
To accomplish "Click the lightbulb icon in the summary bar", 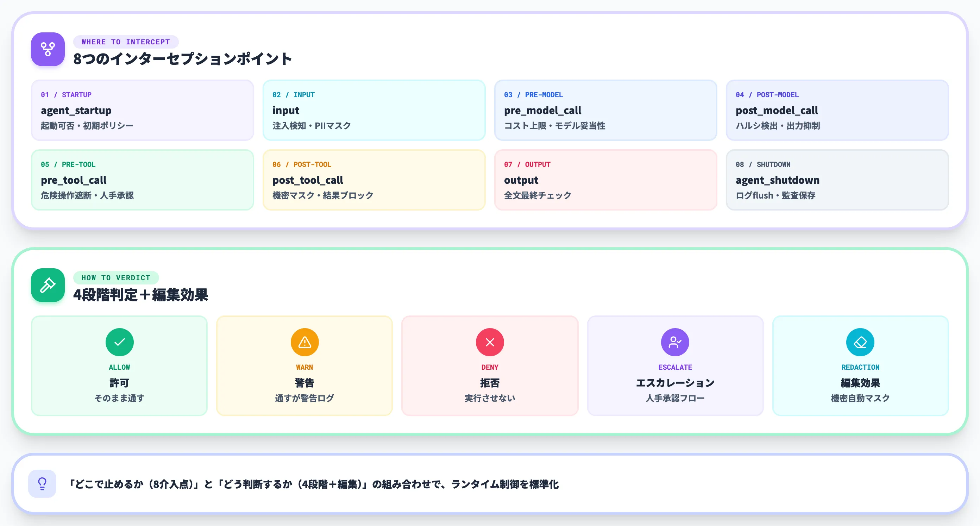I will pos(42,484).
